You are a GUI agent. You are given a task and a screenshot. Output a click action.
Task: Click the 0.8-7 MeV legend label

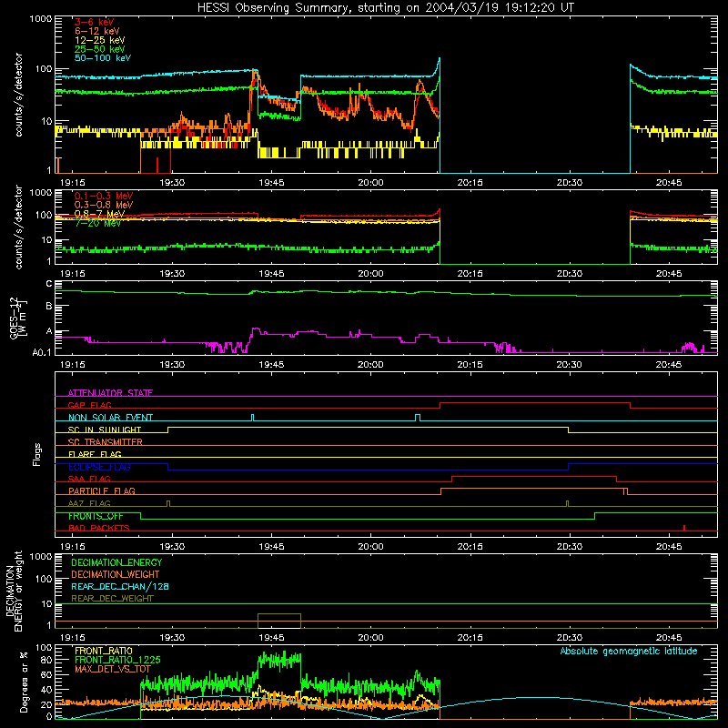click(99, 214)
